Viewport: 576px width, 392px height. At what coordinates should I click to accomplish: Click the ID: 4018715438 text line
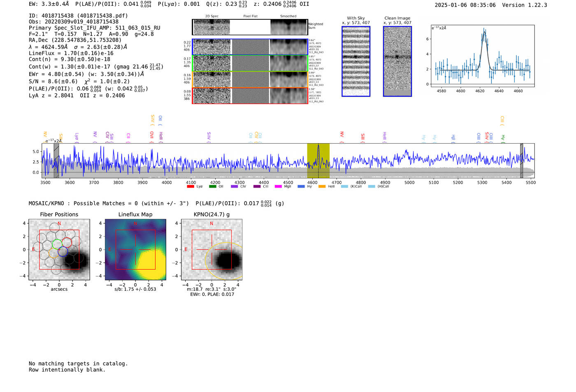(78, 16)
